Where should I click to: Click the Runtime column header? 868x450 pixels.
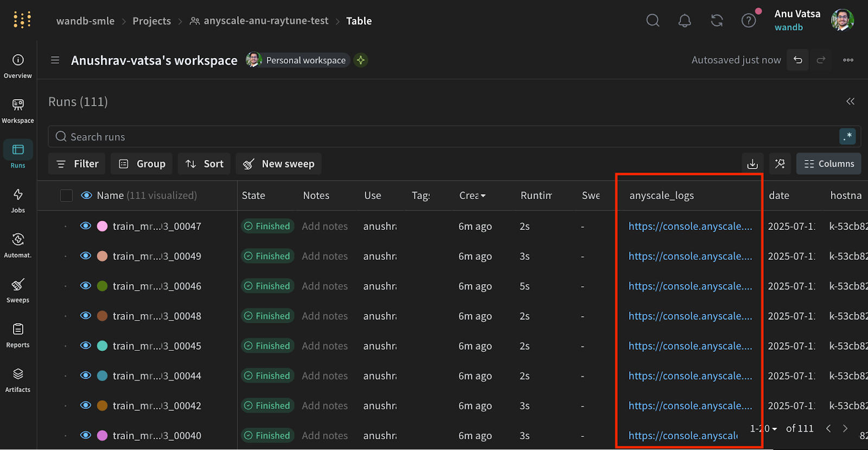coord(536,195)
